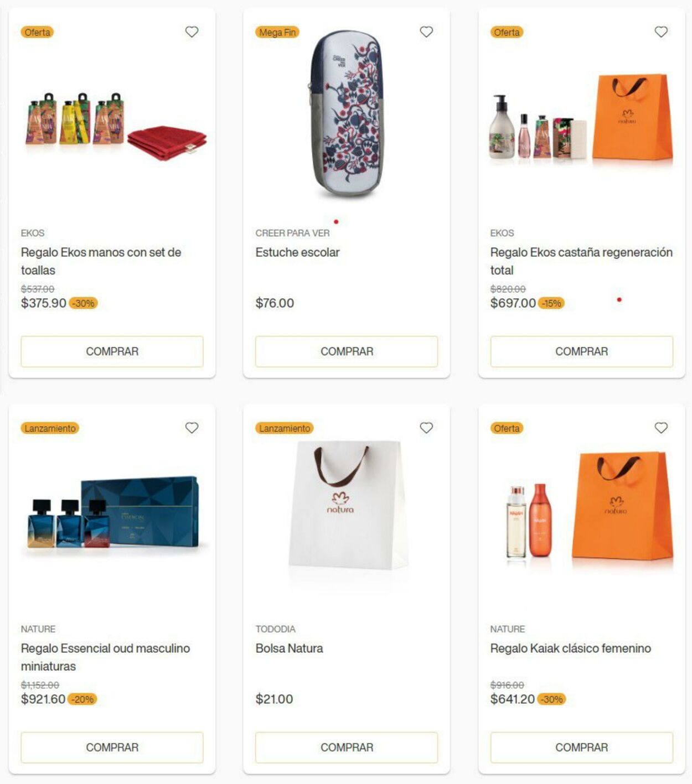
Task: Open Regalo Ekos manos con set de toallas title
Action: coord(101,261)
